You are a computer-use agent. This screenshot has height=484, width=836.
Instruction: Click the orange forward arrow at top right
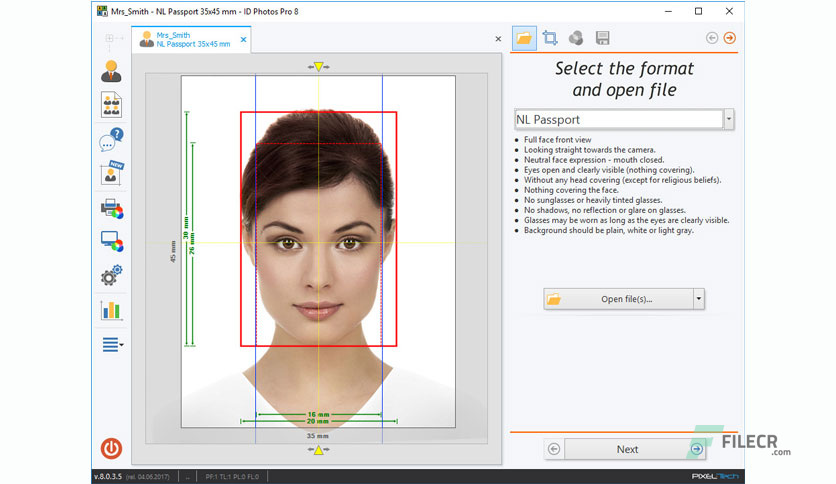pyautogui.click(x=730, y=38)
